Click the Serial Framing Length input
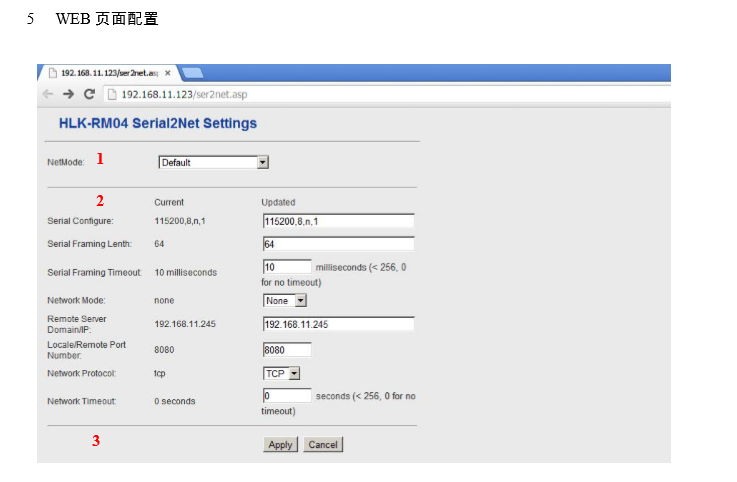Screen dimensions: 737x482 click(338, 244)
